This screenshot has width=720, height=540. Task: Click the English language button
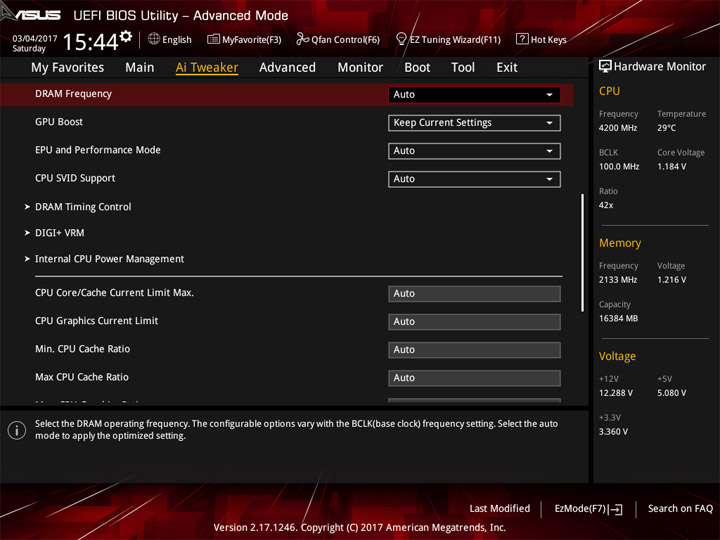(x=170, y=39)
